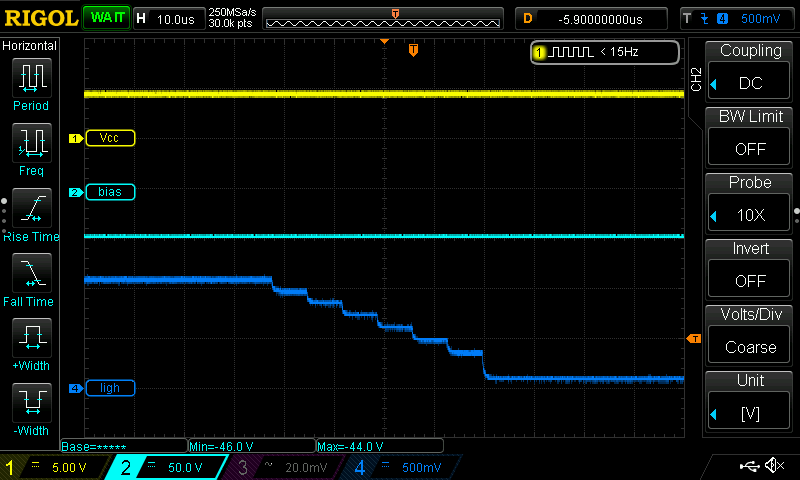Click the Min=-46.0 V readout
800x480 pixels.
coord(252,446)
